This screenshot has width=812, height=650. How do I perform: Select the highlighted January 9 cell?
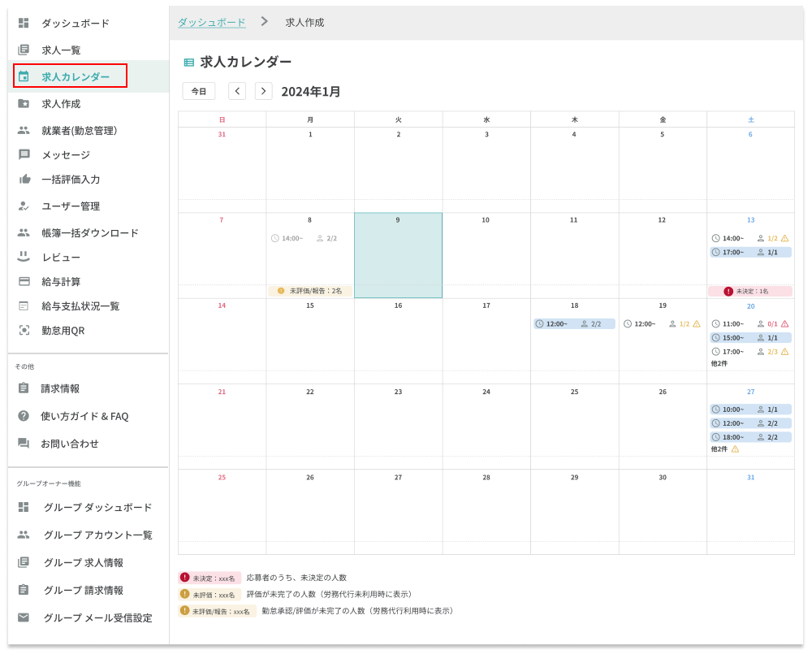(398, 255)
